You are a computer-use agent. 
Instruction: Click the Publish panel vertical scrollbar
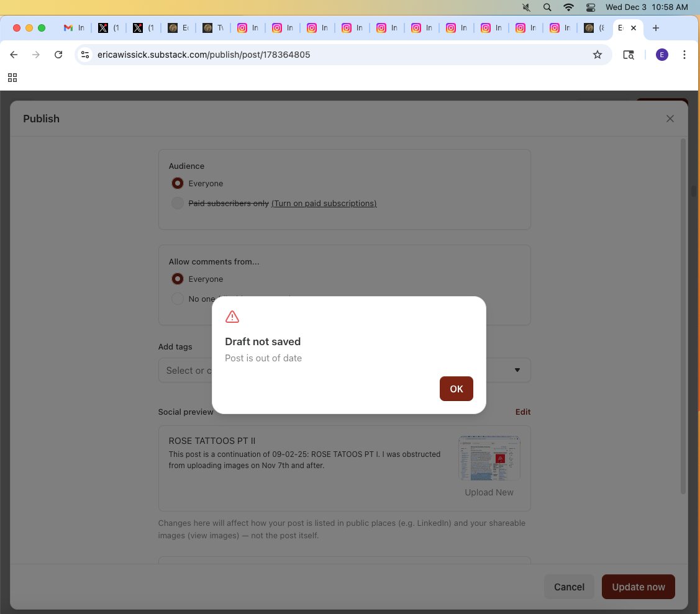pyautogui.click(x=683, y=317)
